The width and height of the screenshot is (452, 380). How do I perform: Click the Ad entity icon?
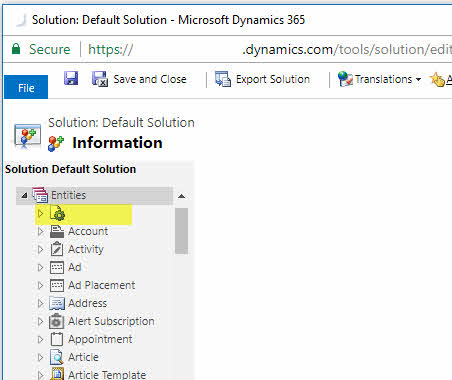click(57, 267)
